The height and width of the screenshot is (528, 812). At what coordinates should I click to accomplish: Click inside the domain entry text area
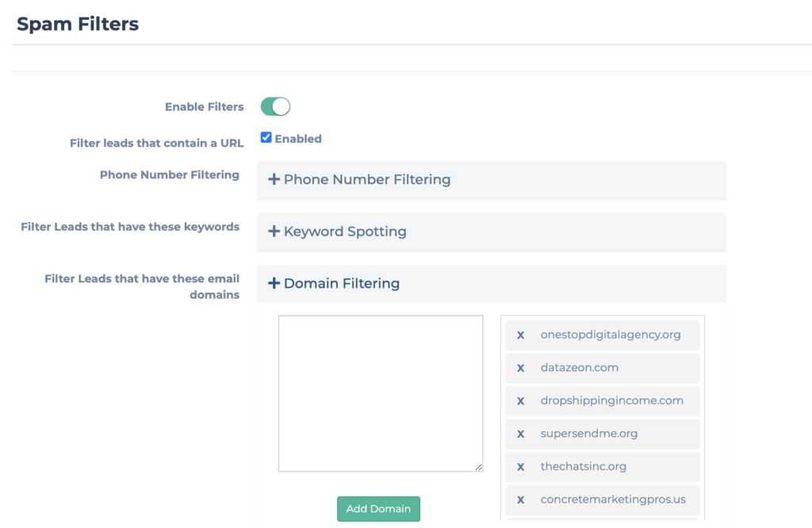point(380,392)
